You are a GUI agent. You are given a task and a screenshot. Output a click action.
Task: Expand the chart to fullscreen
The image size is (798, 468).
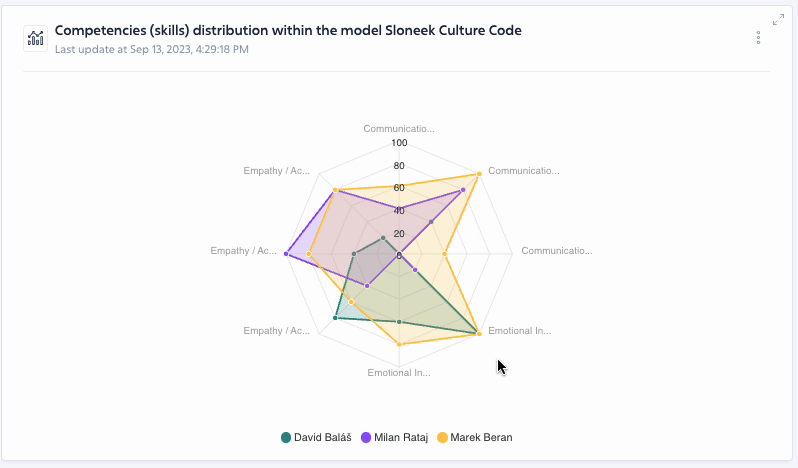point(778,20)
